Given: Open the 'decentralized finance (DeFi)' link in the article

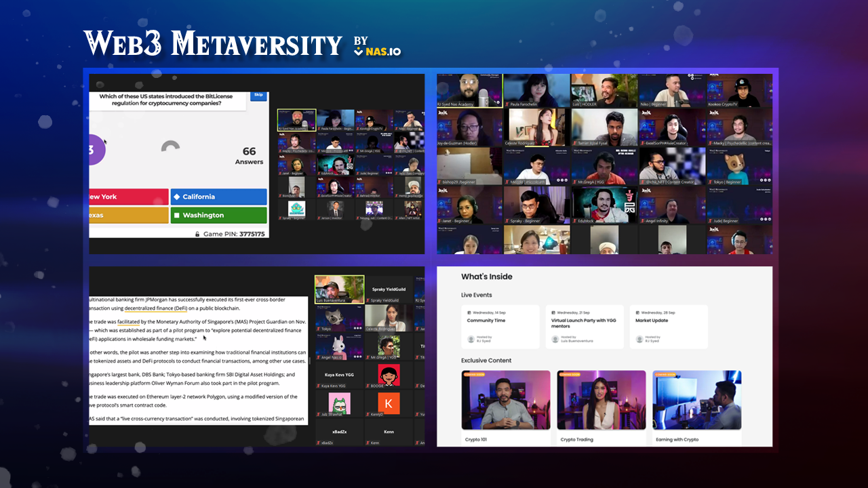Looking at the screenshot, I should (x=156, y=308).
